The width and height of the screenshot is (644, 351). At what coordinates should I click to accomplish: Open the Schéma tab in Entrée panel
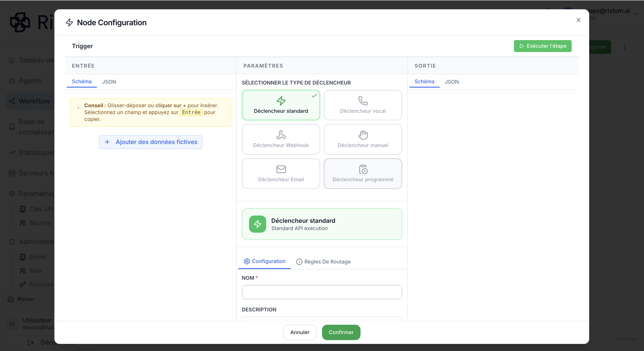(82, 82)
